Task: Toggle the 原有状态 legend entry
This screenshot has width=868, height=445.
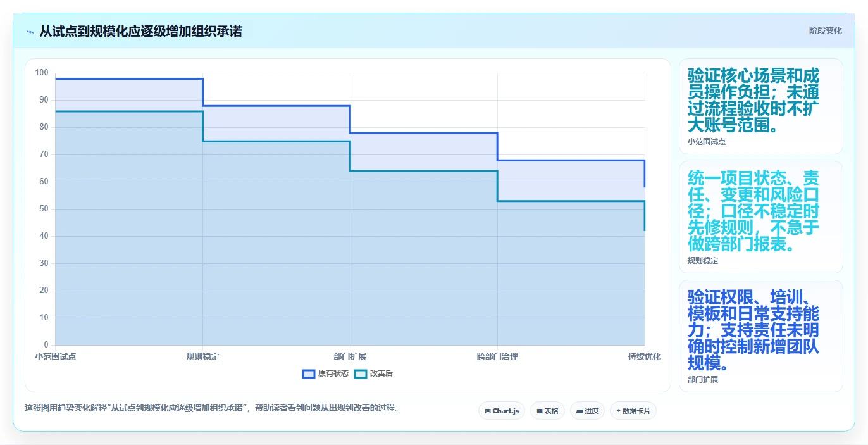Action: click(325, 373)
